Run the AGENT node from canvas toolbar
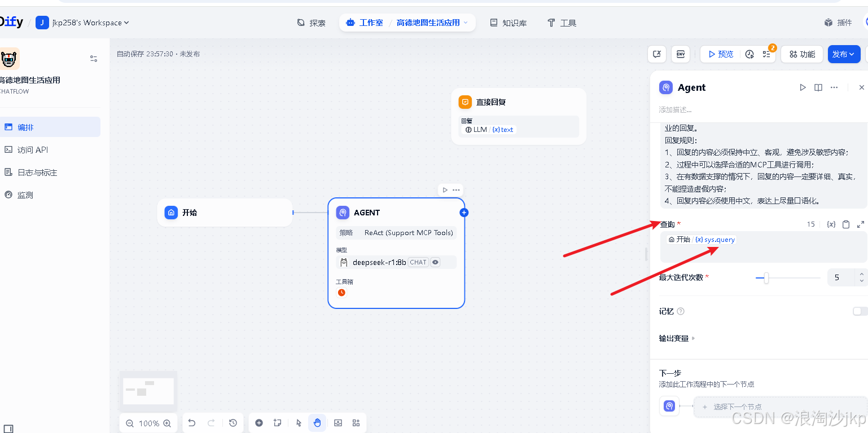The width and height of the screenshot is (868, 433). point(445,190)
